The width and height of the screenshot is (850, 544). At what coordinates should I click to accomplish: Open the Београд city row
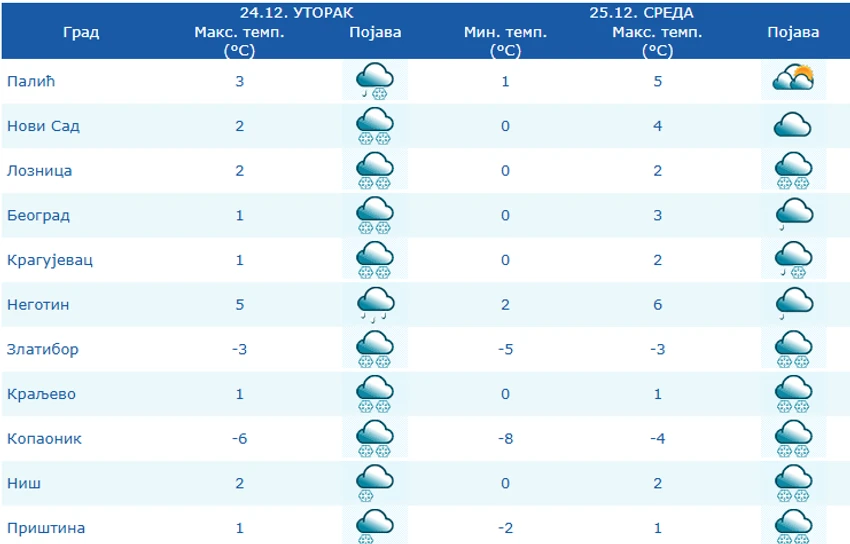tap(425, 215)
